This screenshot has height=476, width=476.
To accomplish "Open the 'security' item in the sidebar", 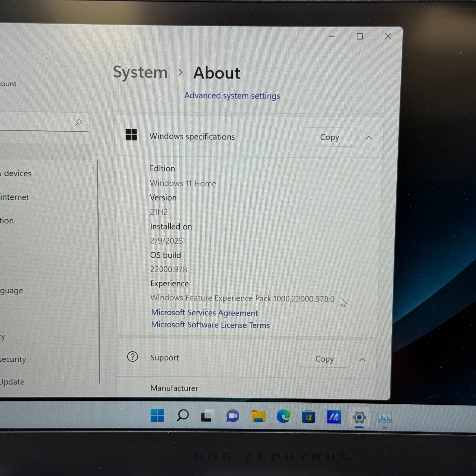I will (x=13, y=359).
